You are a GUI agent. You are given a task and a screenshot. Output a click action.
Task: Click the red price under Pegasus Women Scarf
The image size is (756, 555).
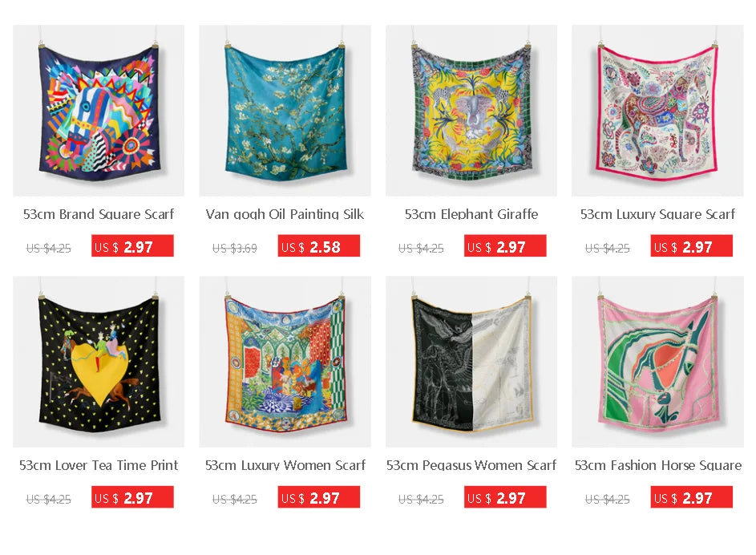[x=505, y=497]
